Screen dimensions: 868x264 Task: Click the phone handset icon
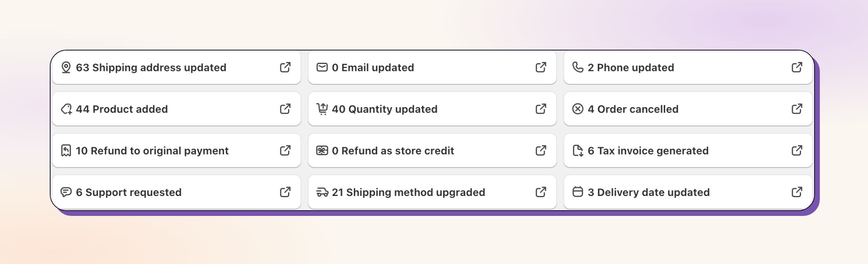coord(578,67)
